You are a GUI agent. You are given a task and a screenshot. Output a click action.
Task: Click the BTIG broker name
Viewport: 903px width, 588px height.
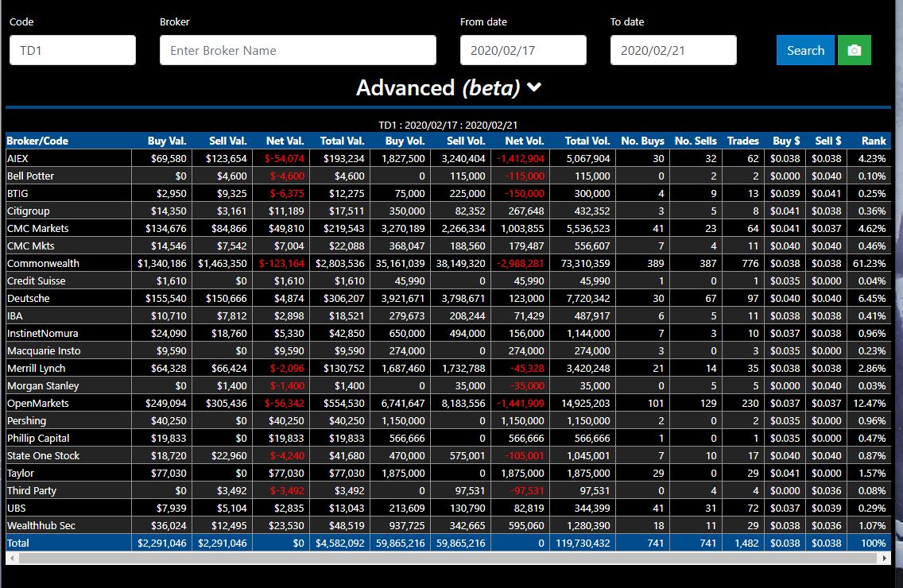click(x=17, y=194)
